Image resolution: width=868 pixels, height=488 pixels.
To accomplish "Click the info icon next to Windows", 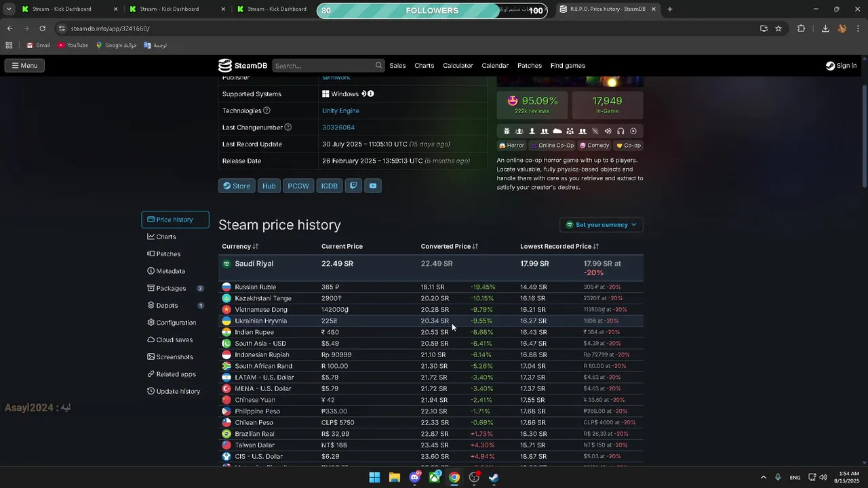I will click(371, 94).
